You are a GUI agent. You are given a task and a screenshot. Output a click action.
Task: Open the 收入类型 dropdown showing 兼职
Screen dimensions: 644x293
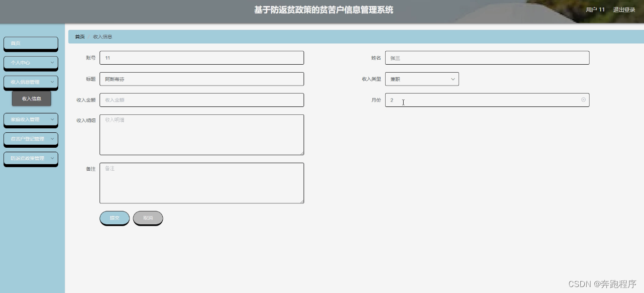[x=422, y=79]
